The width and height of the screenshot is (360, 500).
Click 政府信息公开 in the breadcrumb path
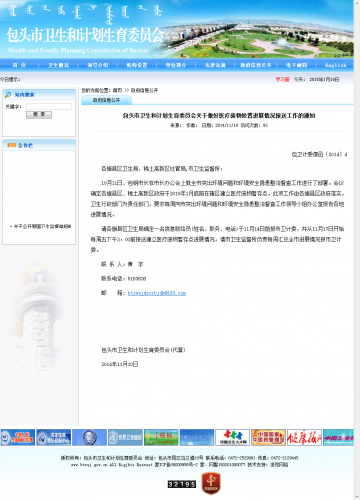[144, 90]
